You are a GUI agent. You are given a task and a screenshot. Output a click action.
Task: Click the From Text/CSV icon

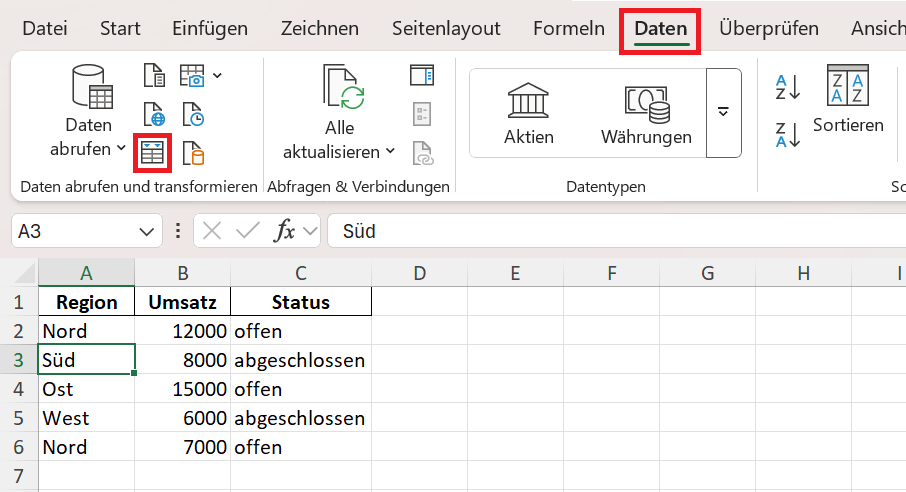(153, 75)
